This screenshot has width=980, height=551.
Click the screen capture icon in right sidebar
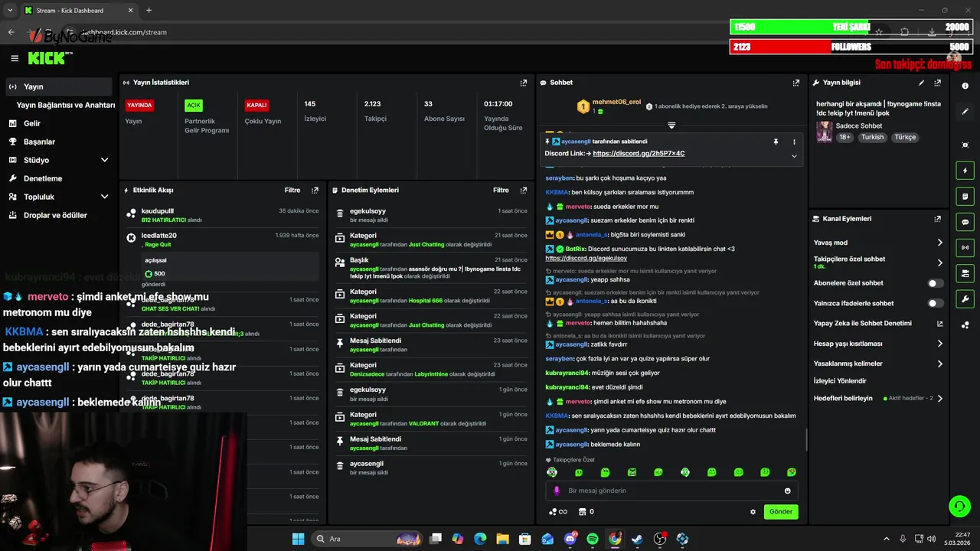click(x=965, y=145)
